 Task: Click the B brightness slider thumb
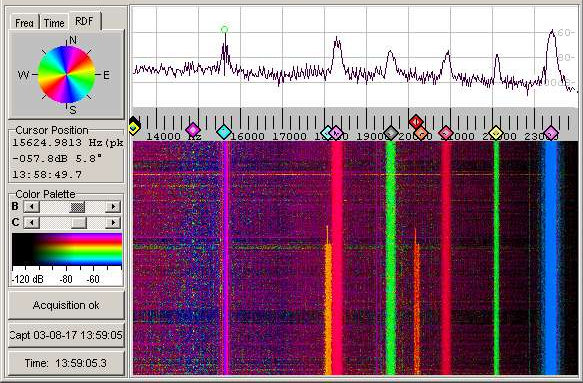pyautogui.click(x=77, y=206)
